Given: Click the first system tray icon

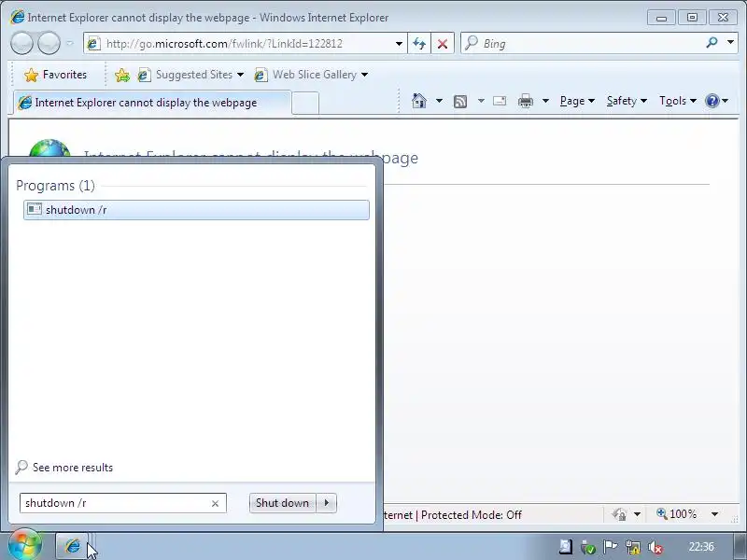Looking at the screenshot, I should point(566,547).
